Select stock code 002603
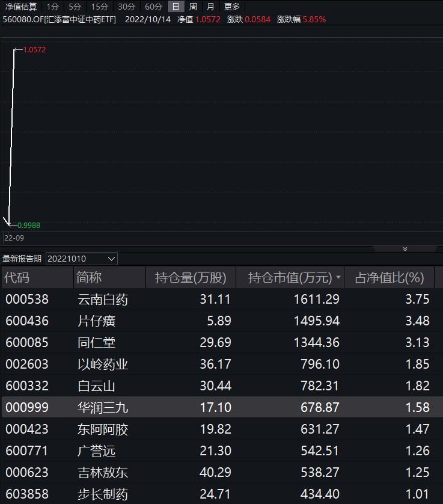The image size is (443, 504). [27, 364]
